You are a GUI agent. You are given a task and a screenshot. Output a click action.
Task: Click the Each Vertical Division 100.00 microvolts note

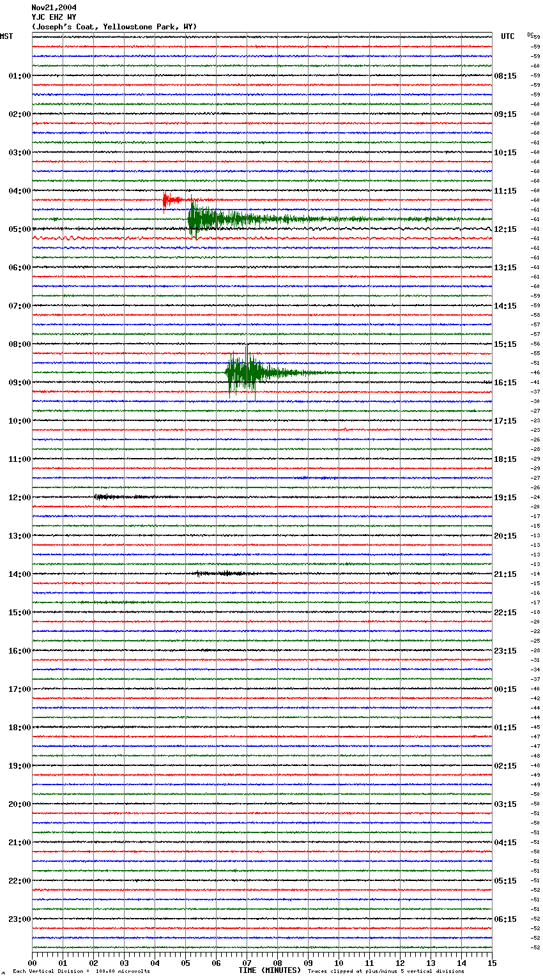click(81, 972)
